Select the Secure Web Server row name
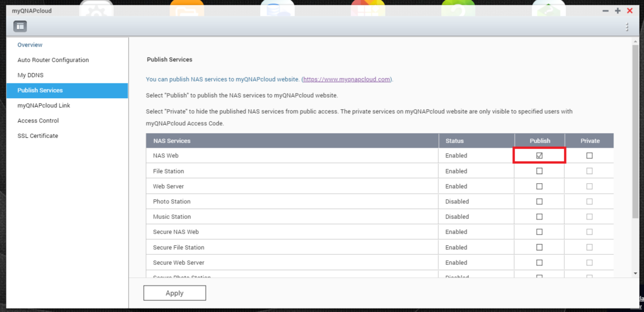Screen dimensions: 644x312 [x=179, y=263]
